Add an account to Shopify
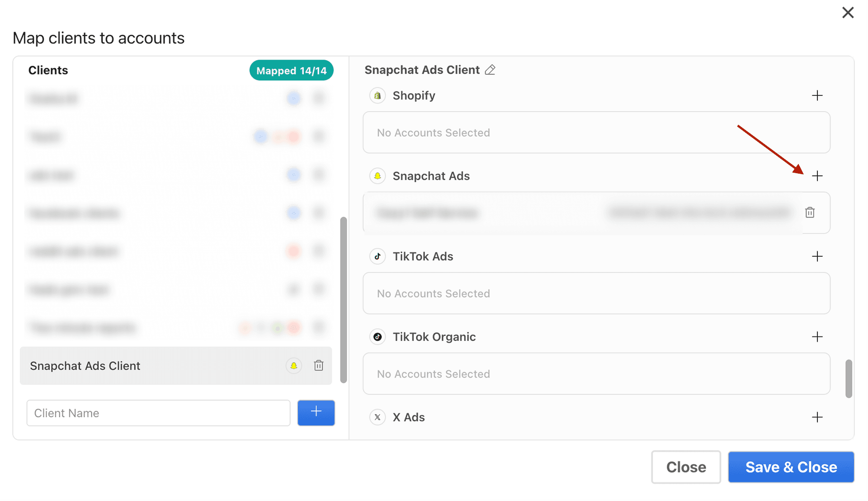The height and width of the screenshot is (501, 868). coord(817,95)
